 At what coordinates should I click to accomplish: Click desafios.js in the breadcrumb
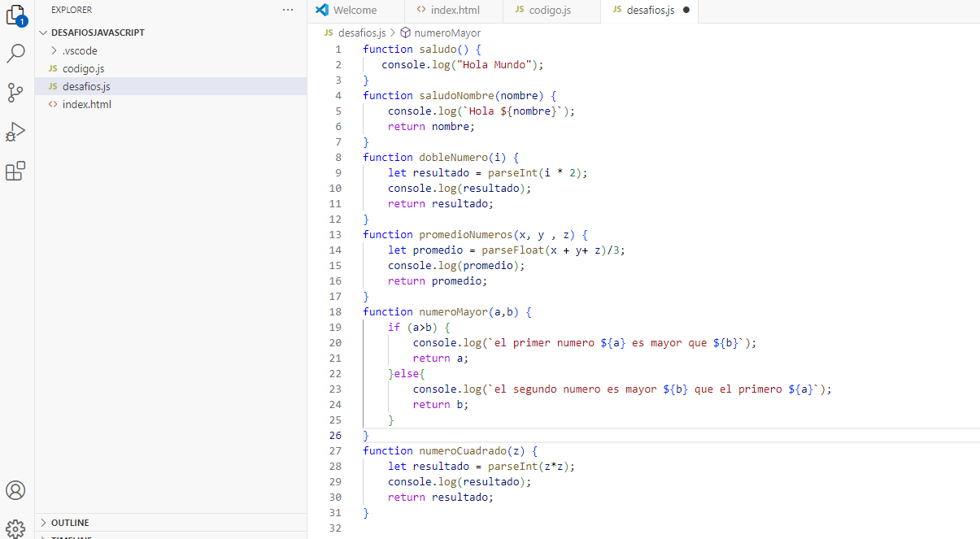[362, 33]
